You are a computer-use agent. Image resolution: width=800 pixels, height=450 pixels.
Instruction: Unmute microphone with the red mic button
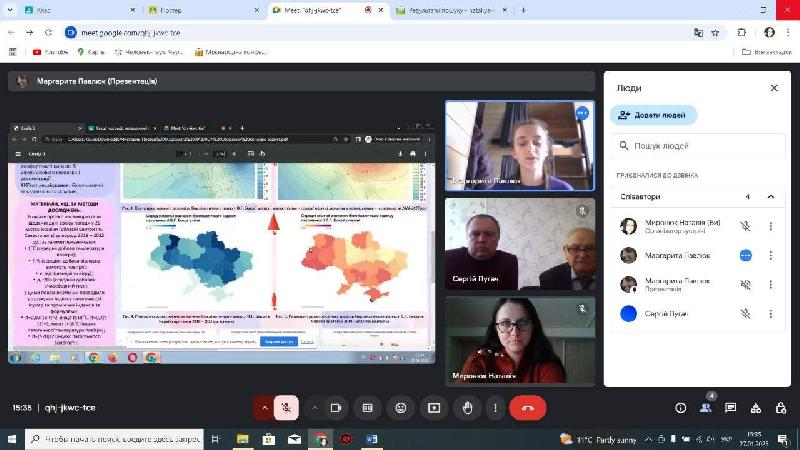coord(286,408)
